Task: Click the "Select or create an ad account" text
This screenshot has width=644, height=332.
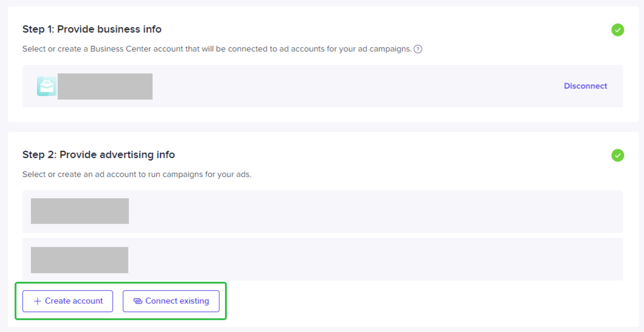Action: click(x=137, y=174)
